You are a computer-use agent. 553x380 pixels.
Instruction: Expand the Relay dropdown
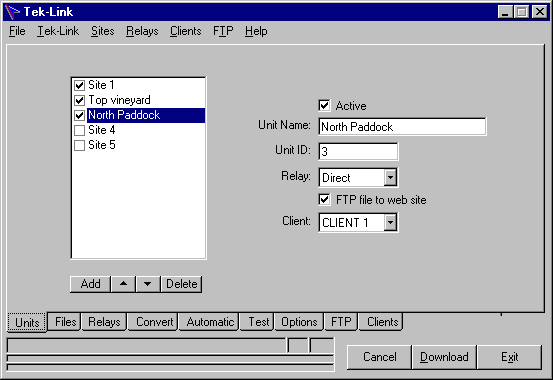pos(390,177)
